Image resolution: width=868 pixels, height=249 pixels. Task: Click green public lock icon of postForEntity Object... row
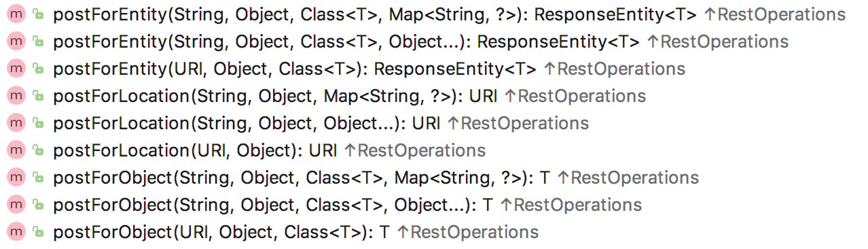coord(39,41)
